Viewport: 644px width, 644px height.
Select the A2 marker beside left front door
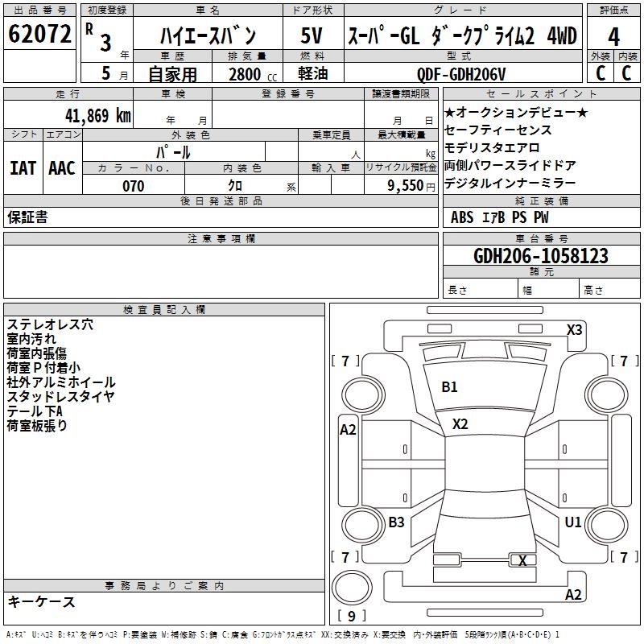click(x=348, y=430)
